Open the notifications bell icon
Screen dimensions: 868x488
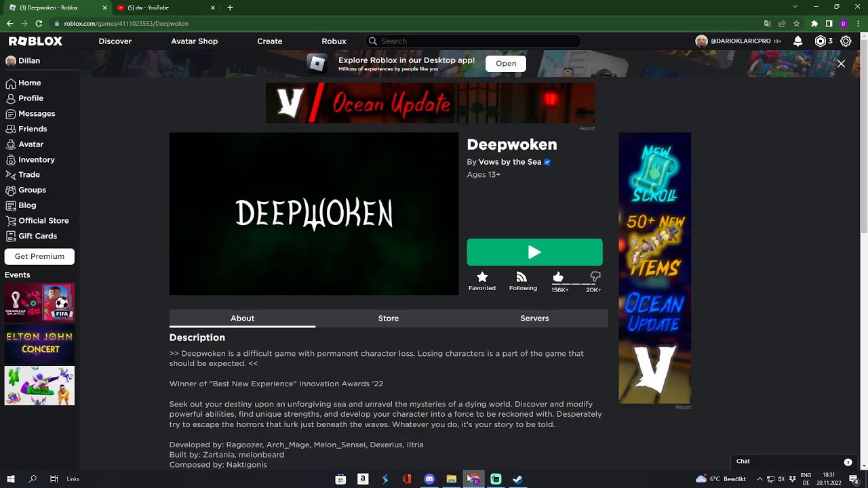[798, 41]
